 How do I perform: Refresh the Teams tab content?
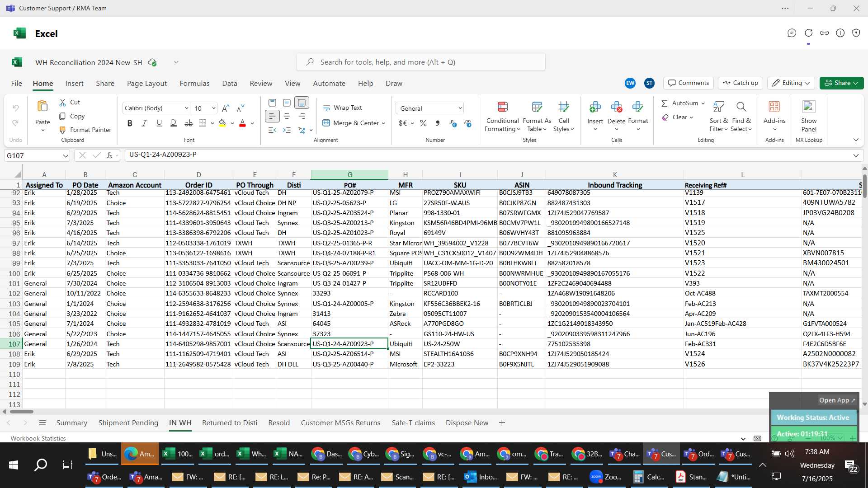pos(808,33)
